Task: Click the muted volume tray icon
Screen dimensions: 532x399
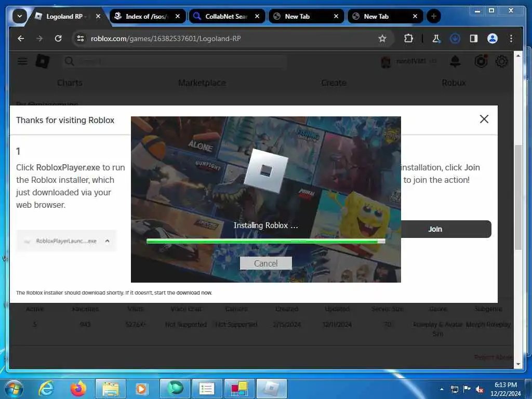Action: tap(480, 389)
